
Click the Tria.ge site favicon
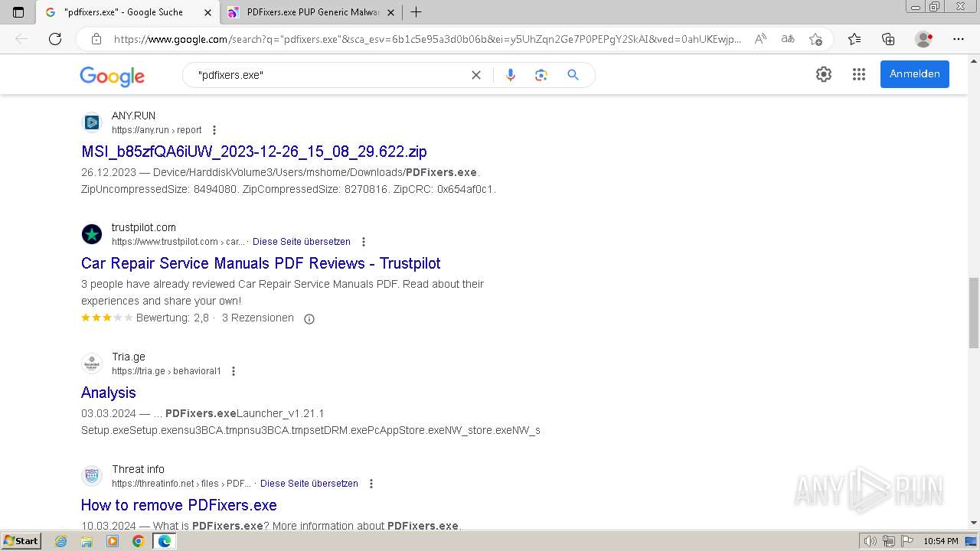pos(92,364)
